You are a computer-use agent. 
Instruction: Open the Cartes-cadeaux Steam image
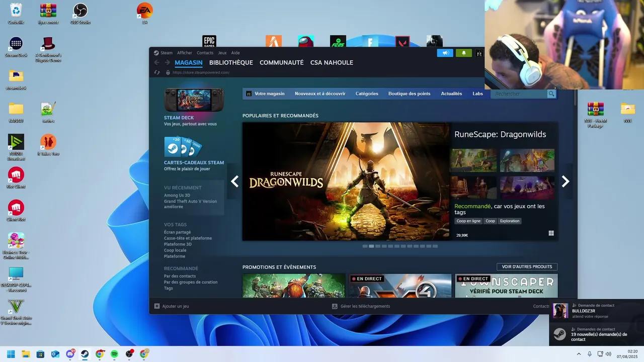[183, 147]
